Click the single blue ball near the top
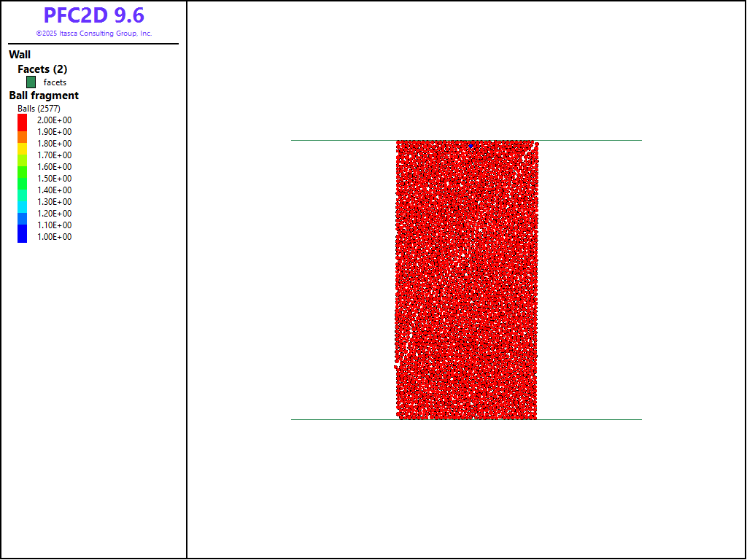 pyautogui.click(x=471, y=146)
